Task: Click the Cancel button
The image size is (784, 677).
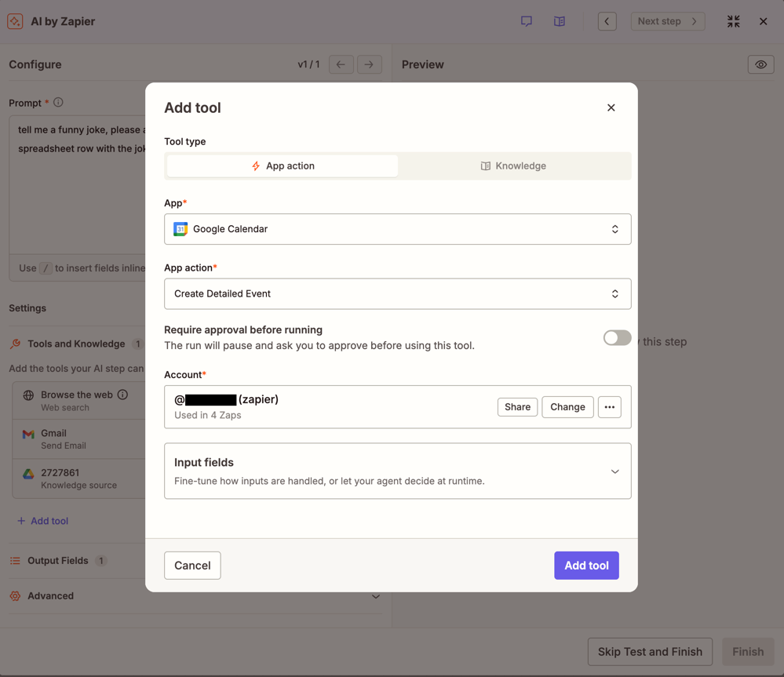Action: click(x=192, y=566)
